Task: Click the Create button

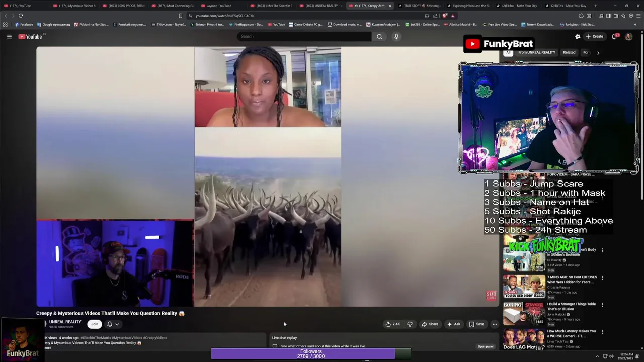Action: 594,36
